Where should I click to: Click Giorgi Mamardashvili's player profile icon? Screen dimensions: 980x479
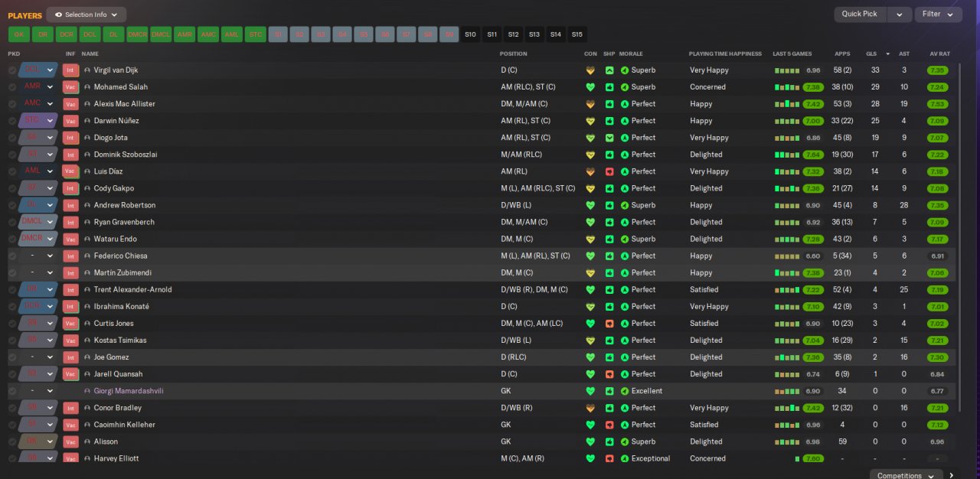(87, 391)
